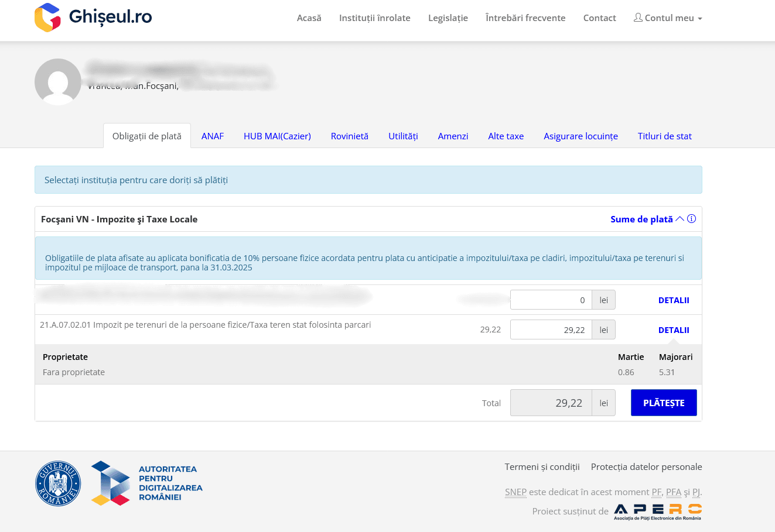Click the amount field showing 0
The image size is (775, 532).
(551, 300)
